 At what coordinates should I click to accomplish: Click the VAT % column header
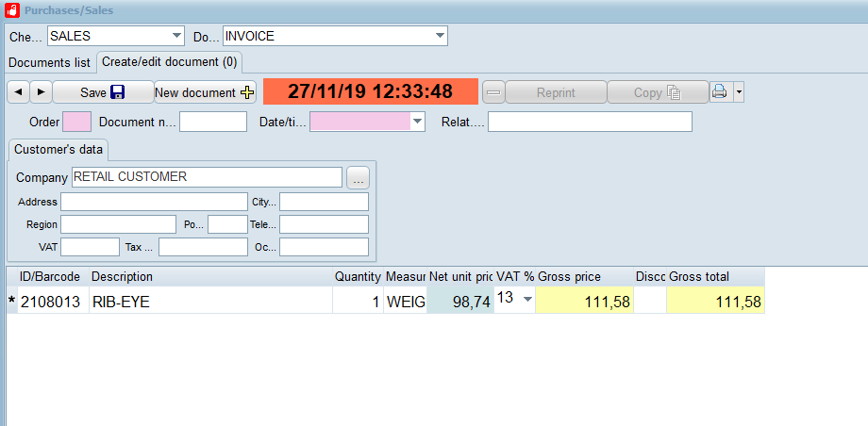pyautogui.click(x=515, y=277)
